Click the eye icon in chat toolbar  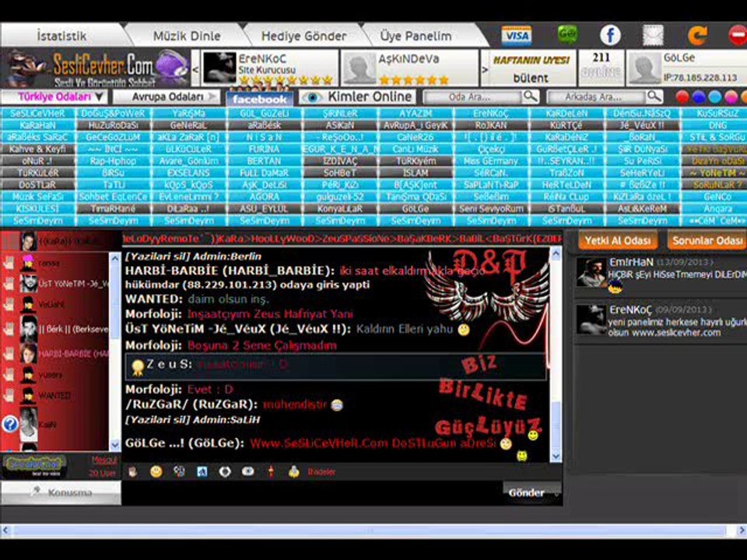click(247, 471)
